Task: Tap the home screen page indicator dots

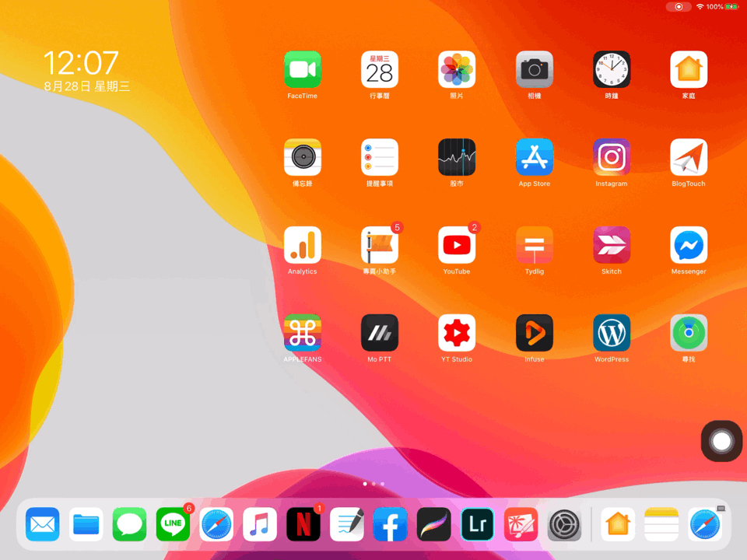Action: pyautogui.click(x=373, y=484)
